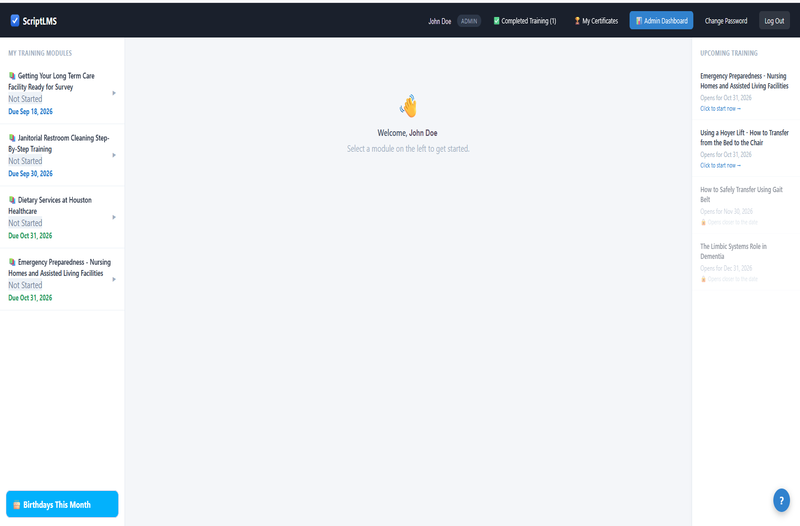This screenshot has width=800, height=526.
Task: Open Emergency Preparedness module title in left sidebar
Action: tap(59, 268)
